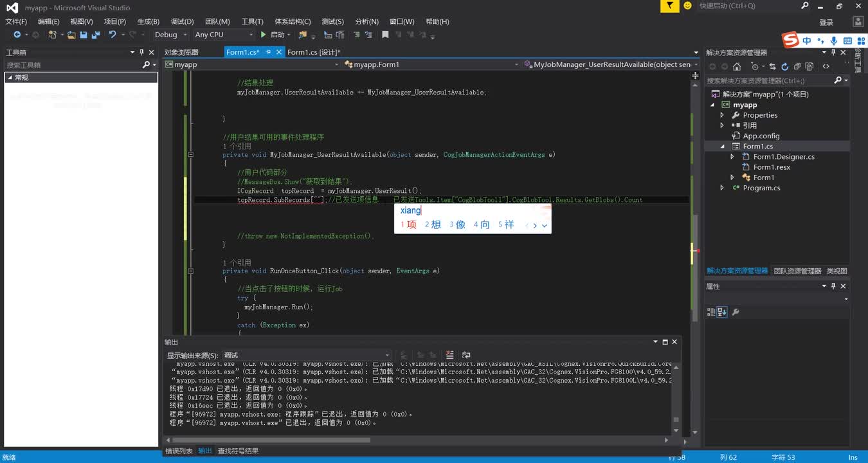The width and height of the screenshot is (868, 463).
Task: Open the myapp.Form1 class dropdown
Action: pyautogui.click(x=431, y=64)
